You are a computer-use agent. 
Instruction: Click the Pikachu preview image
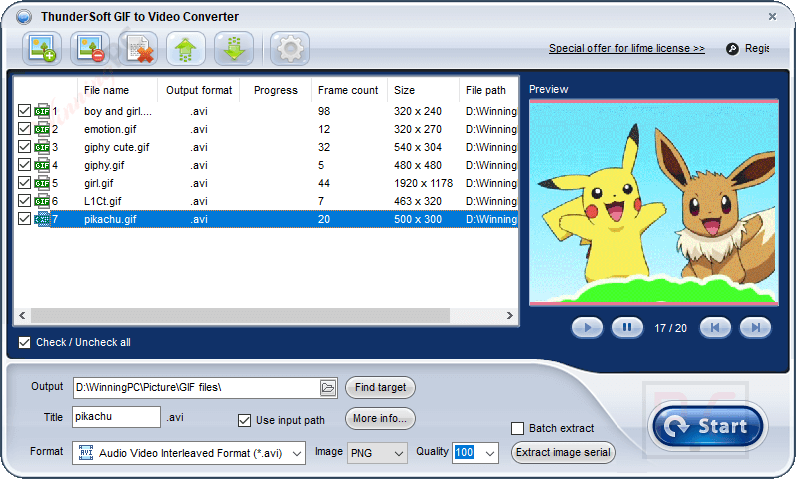(x=654, y=202)
